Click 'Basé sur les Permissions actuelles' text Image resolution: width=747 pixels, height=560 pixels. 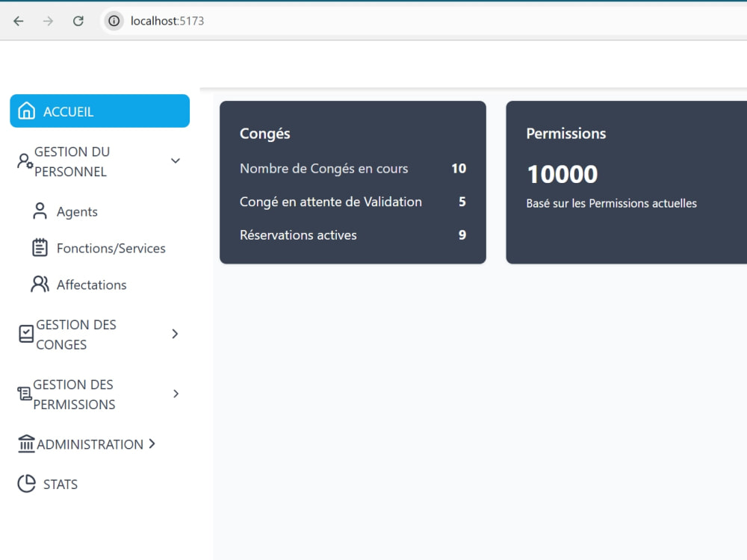[611, 203]
